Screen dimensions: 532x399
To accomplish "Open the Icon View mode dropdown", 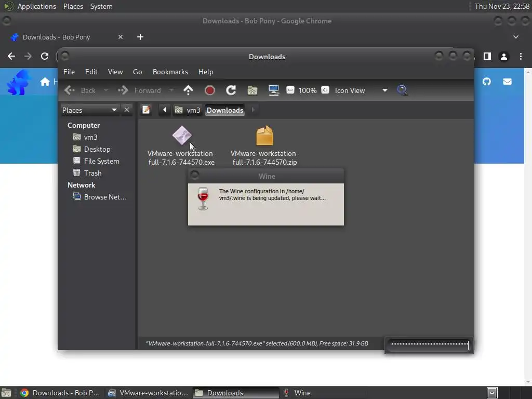I will coord(361,90).
